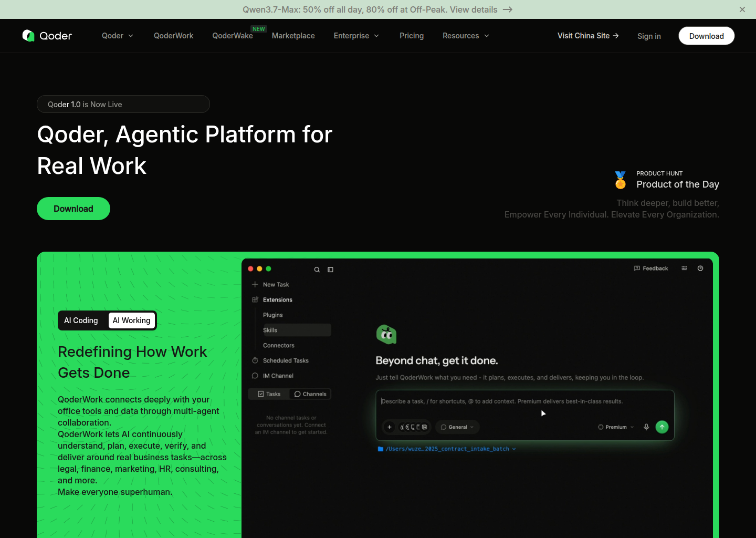This screenshot has width=756, height=538.
Task: Click the connector icons group in prompt box
Action: pyautogui.click(x=414, y=427)
